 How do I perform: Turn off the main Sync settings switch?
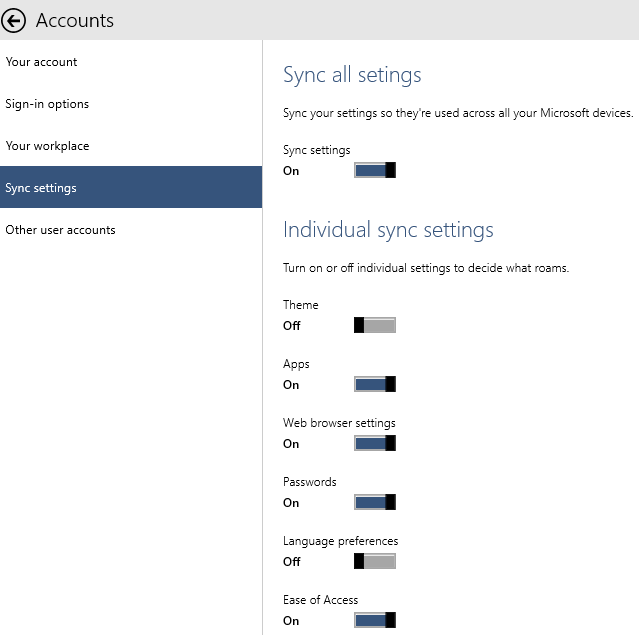coord(375,170)
